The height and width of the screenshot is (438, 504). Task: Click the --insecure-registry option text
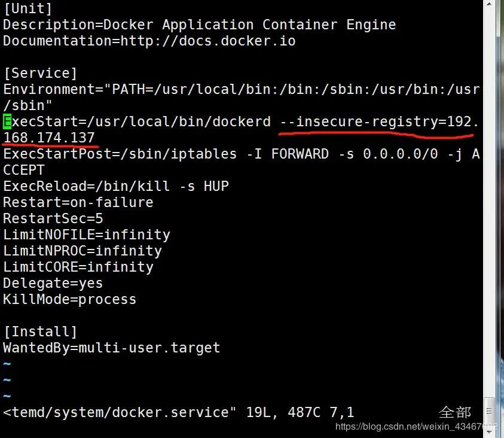(359, 122)
